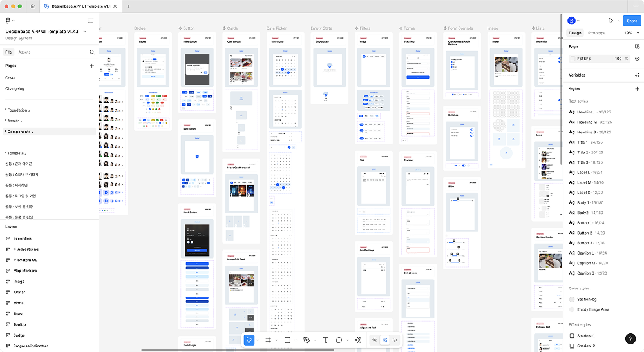Open the AI Actions sparkle tool
Viewport: 644px width, 352px height.
[357, 340]
